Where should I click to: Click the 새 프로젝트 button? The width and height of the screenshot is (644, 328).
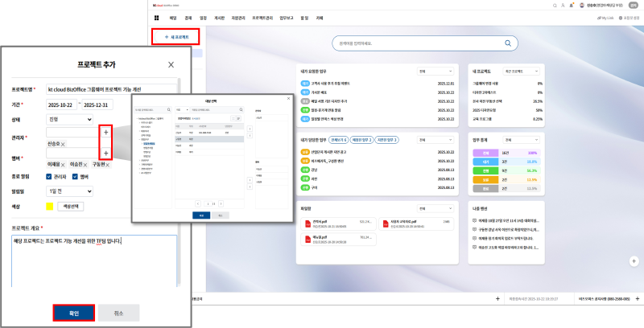(175, 37)
